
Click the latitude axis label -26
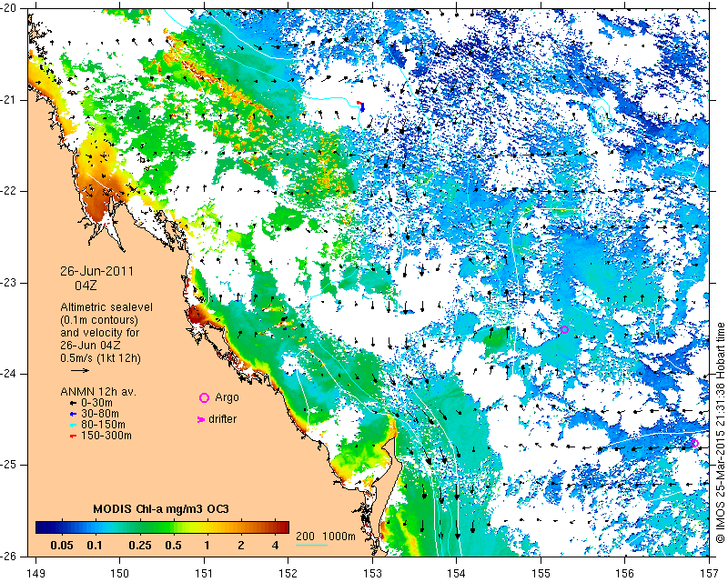10,556
